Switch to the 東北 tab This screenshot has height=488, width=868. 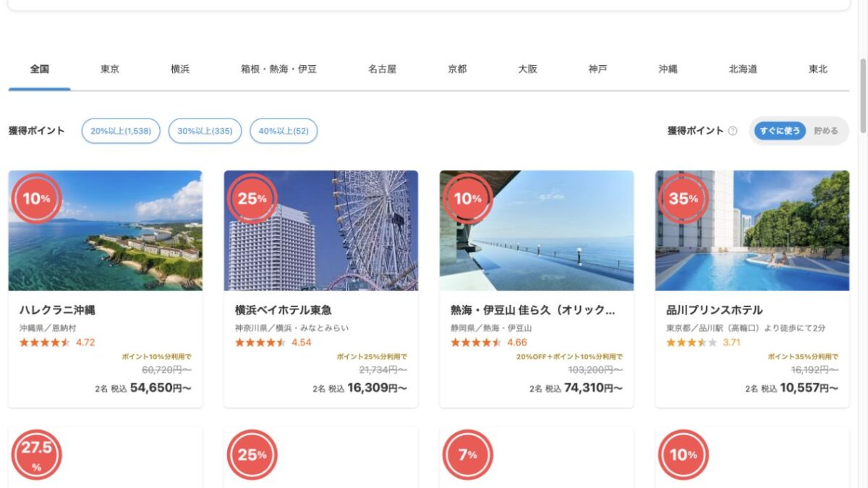[x=818, y=69]
